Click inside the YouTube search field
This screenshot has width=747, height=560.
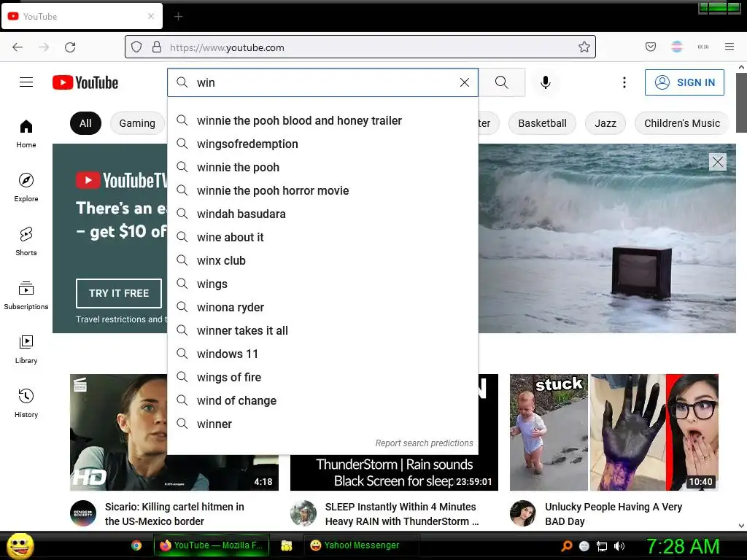(x=324, y=82)
